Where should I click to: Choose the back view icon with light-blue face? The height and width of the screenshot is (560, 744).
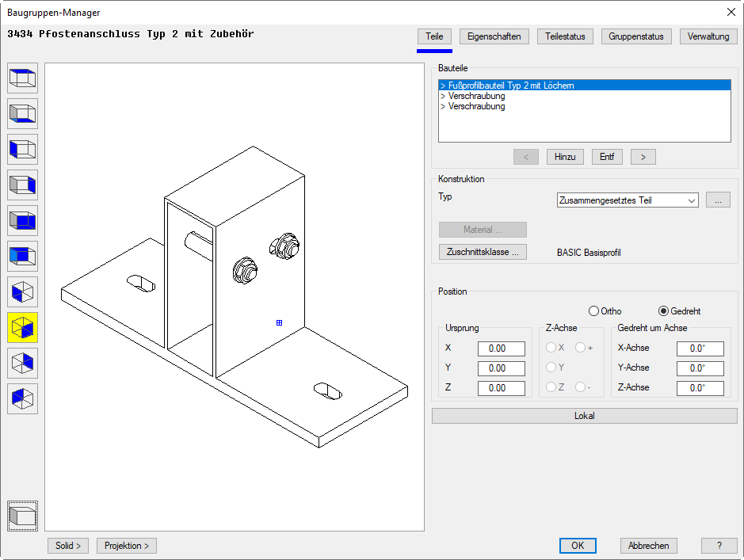pyautogui.click(x=22, y=257)
